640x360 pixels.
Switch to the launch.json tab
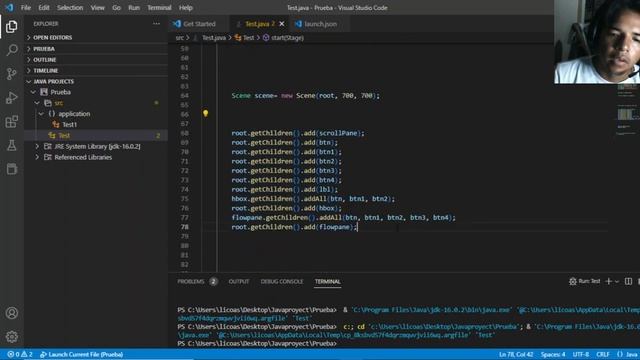pos(320,24)
